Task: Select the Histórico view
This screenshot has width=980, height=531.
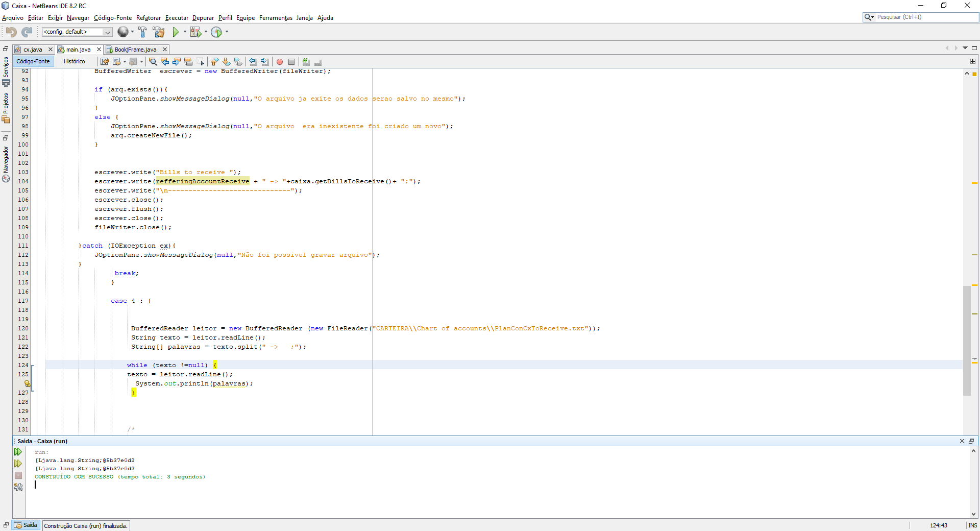Action: click(x=75, y=61)
